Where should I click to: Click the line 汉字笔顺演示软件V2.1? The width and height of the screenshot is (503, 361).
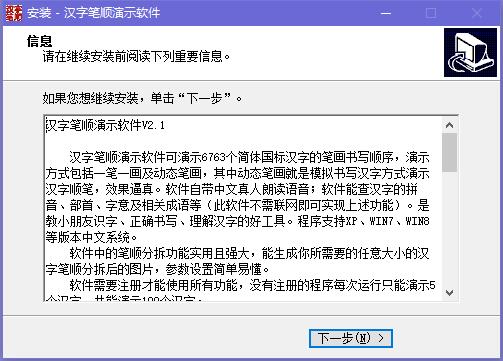(105, 126)
